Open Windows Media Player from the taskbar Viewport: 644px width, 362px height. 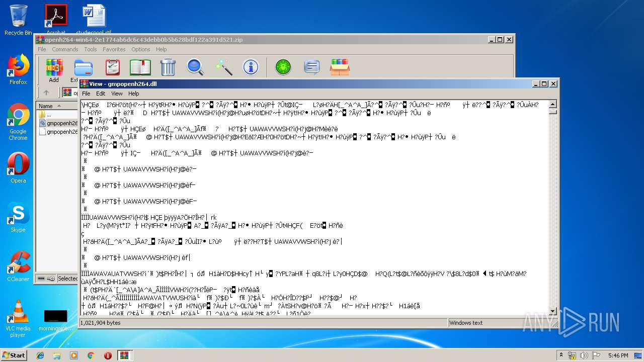click(74, 355)
